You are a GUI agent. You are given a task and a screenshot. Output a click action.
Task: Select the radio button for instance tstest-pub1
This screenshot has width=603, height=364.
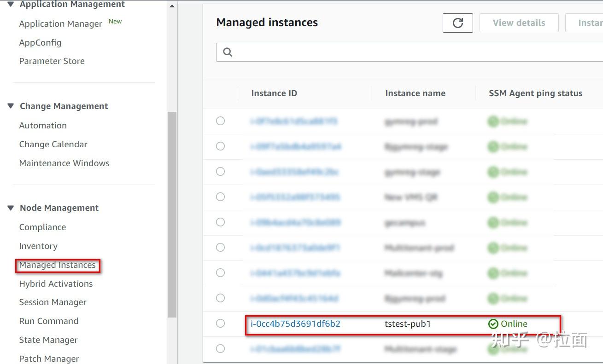[220, 324]
